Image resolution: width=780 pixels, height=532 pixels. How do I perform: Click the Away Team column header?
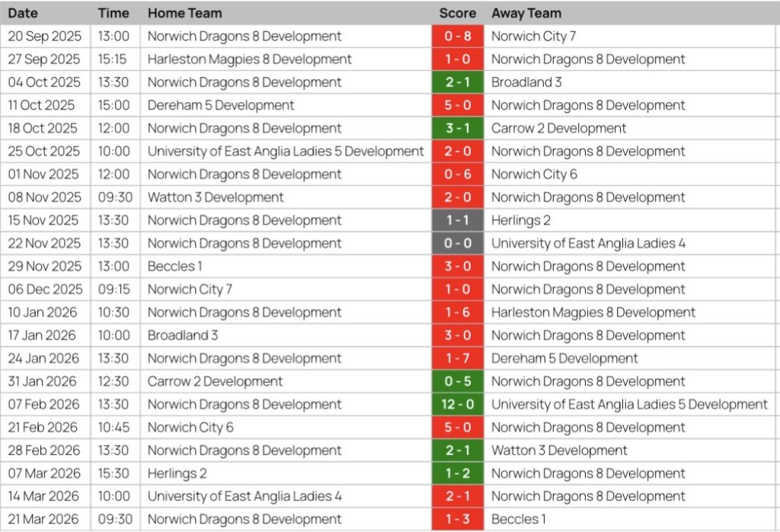click(x=526, y=13)
